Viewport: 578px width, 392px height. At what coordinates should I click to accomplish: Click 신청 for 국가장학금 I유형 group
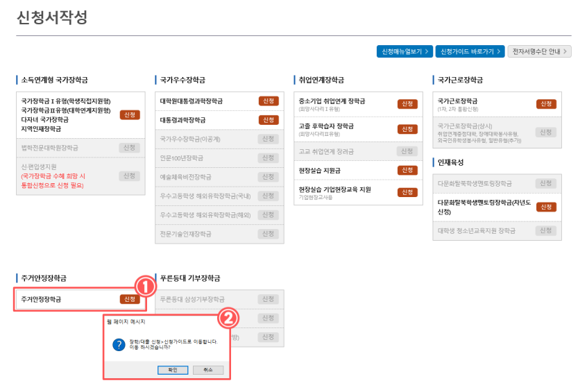pyautogui.click(x=130, y=115)
